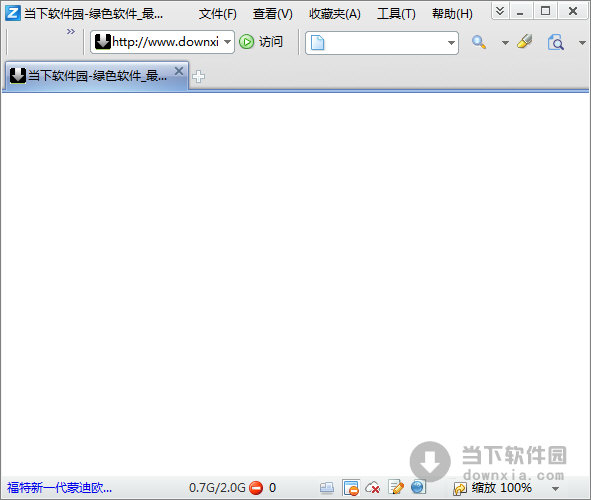Click the green 访问 go button
The width and height of the screenshot is (591, 500).
pos(261,41)
